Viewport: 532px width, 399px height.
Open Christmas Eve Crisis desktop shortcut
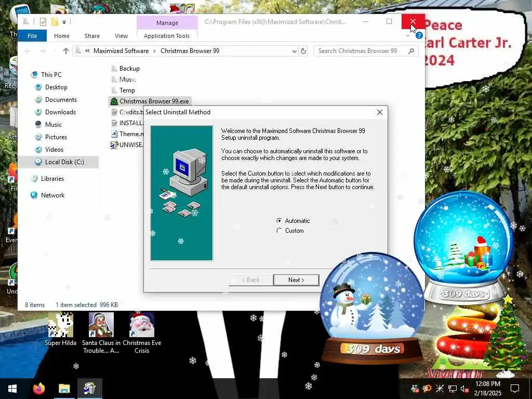point(142,333)
